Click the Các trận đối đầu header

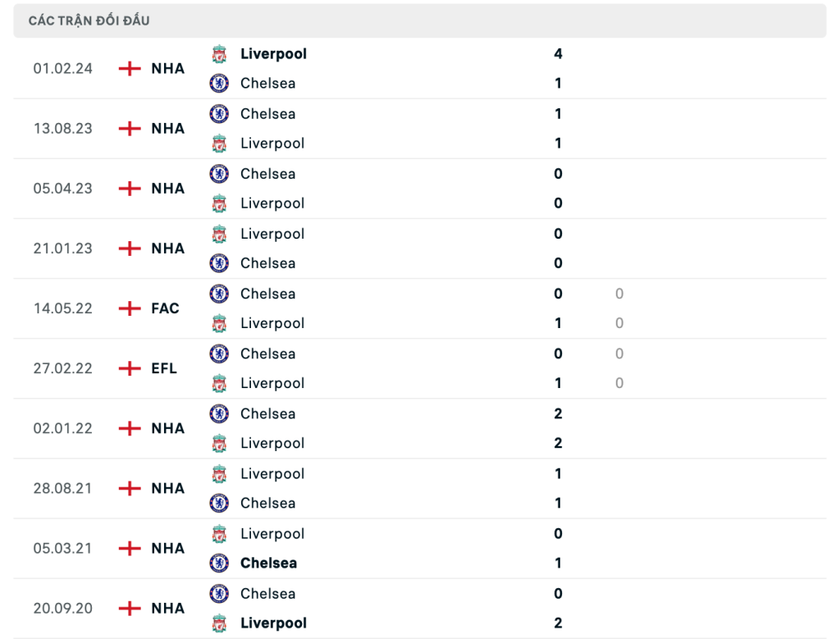89,21
